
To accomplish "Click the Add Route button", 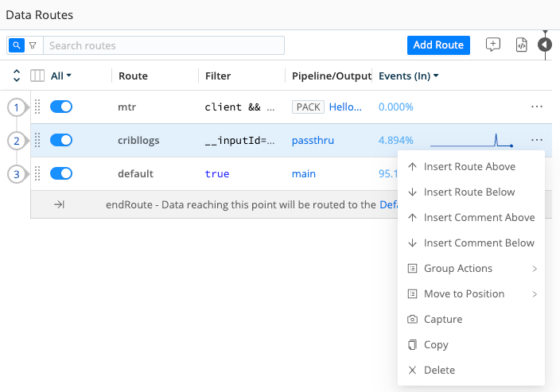I will point(438,45).
